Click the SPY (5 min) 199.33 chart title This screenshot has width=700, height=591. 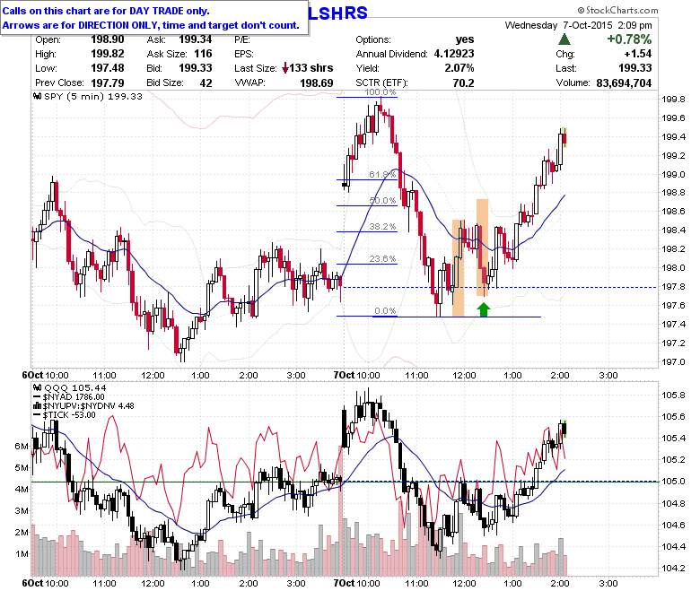coord(92,96)
